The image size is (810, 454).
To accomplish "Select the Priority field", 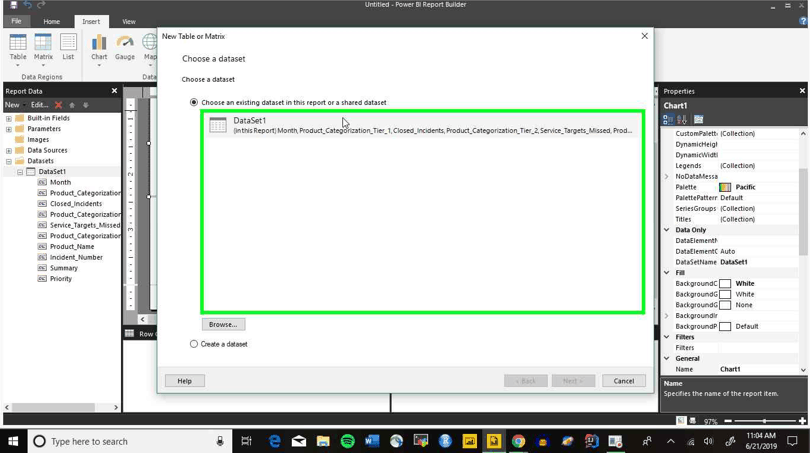I will tap(60, 279).
